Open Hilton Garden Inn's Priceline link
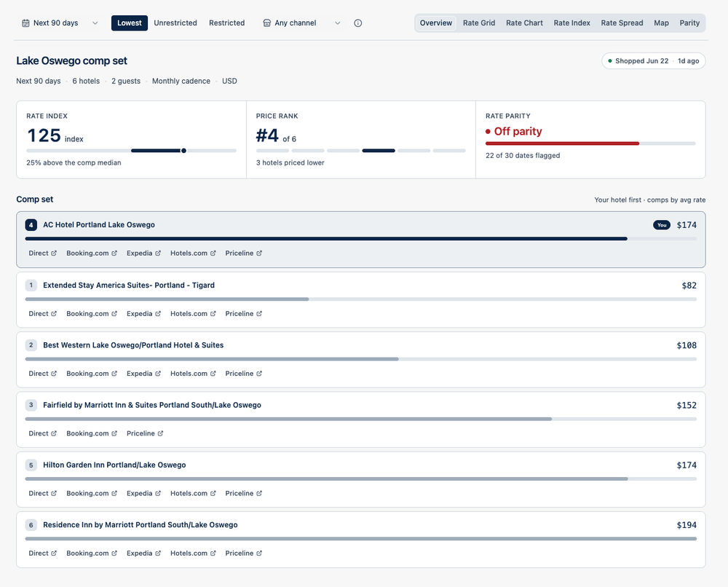728x587 pixels. (243, 493)
